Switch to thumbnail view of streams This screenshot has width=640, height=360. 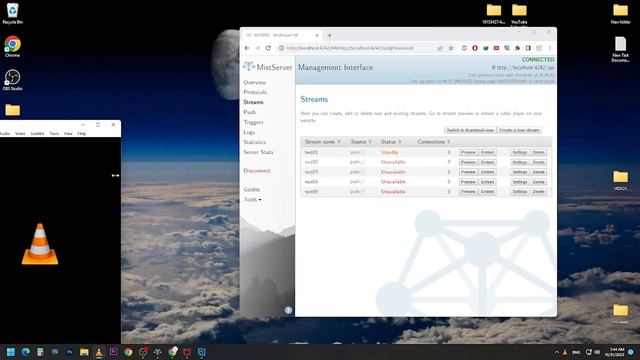(x=470, y=130)
